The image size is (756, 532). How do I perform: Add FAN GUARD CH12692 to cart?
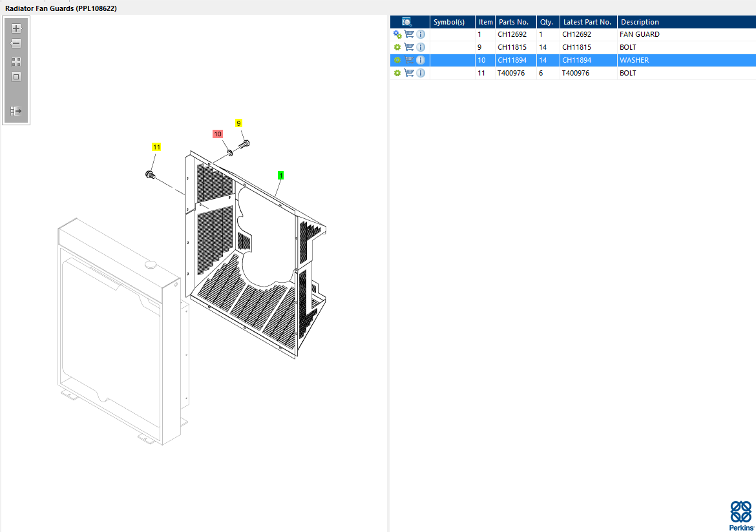click(x=409, y=34)
